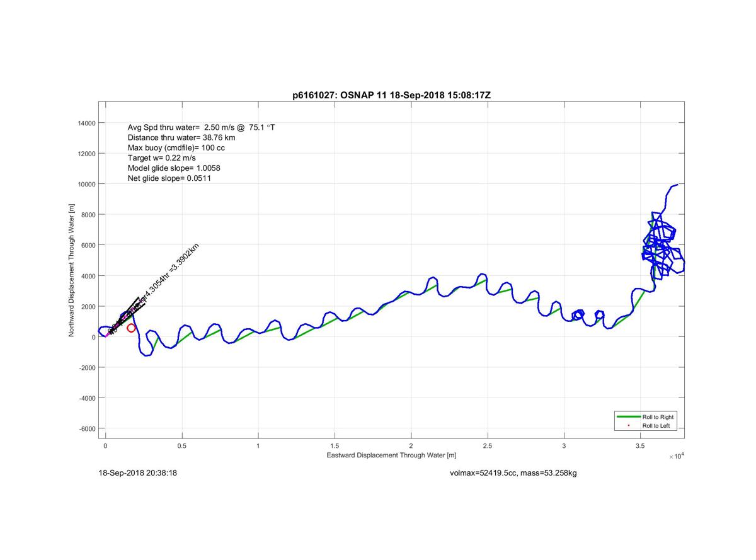Click the -2000 y-axis tick label

[x=88, y=368]
